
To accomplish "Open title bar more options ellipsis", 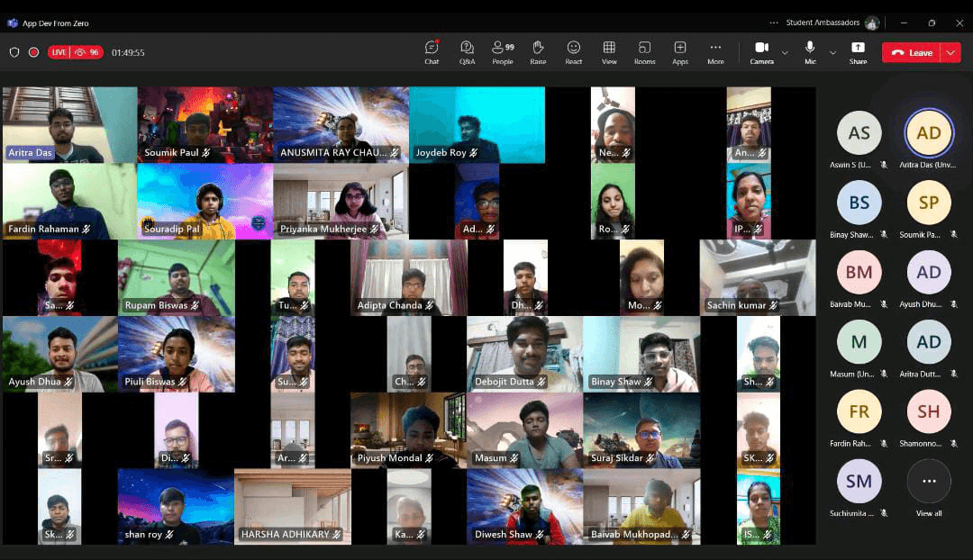I will coord(773,23).
